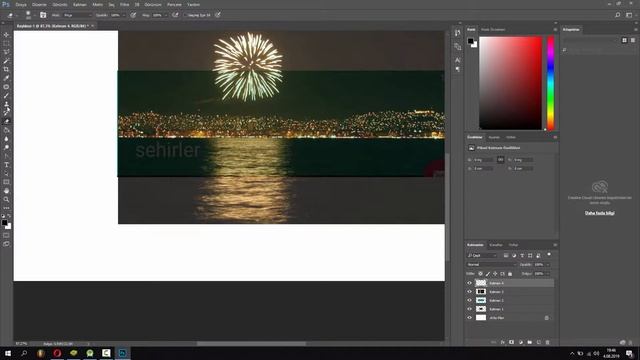Select the Move tool
The image size is (640, 360).
[x=6, y=35]
